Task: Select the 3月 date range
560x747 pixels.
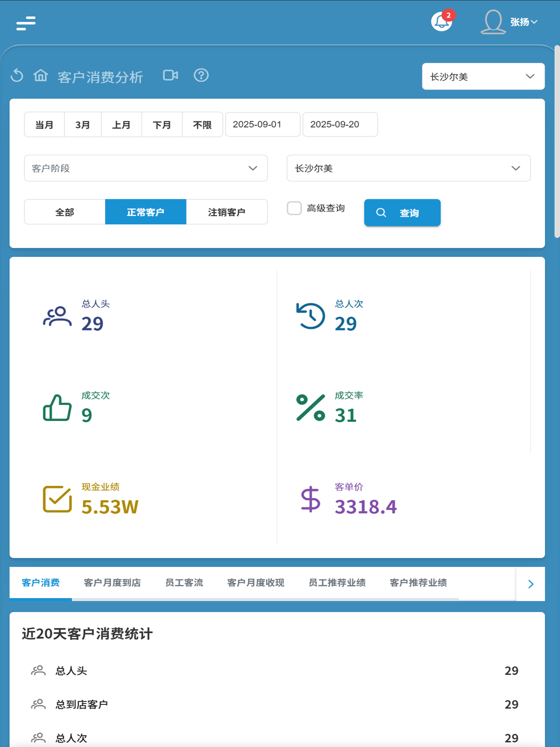Action: coord(83,125)
